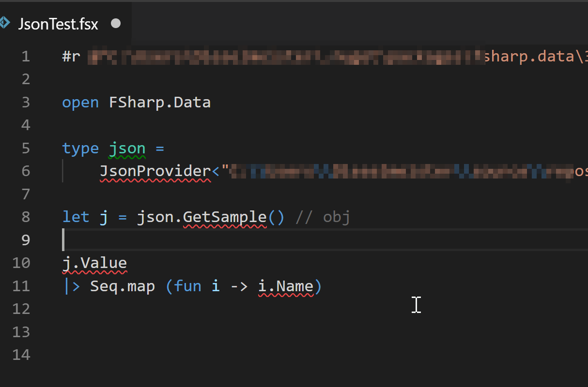Place cursor on empty line 9

coord(325,240)
